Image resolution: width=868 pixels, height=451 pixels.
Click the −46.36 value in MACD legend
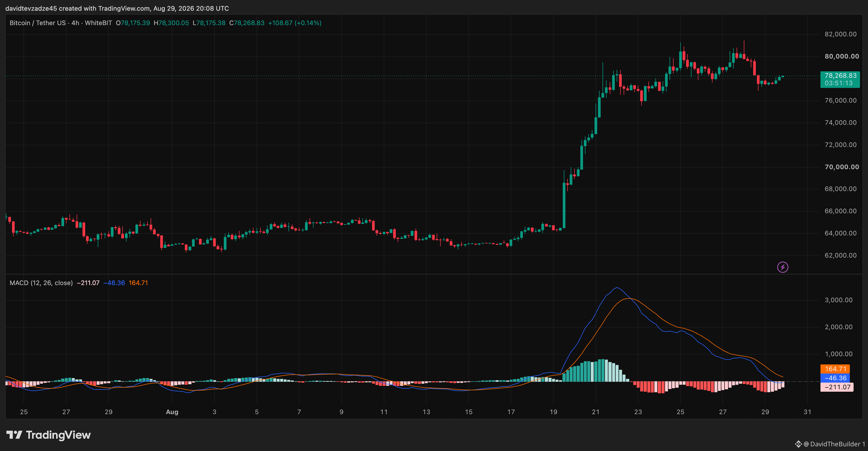pyautogui.click(x=114, y=283)
